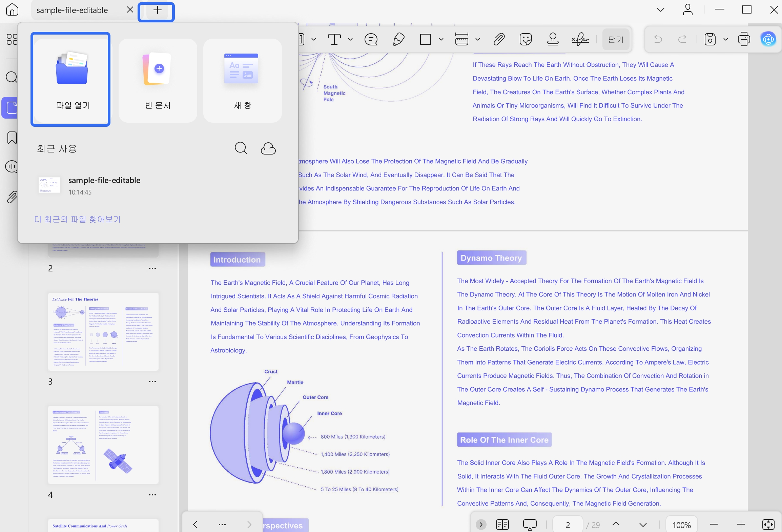The image size is (782, 532).
Task: Select the stamp tool
Action: pos(553,39)
